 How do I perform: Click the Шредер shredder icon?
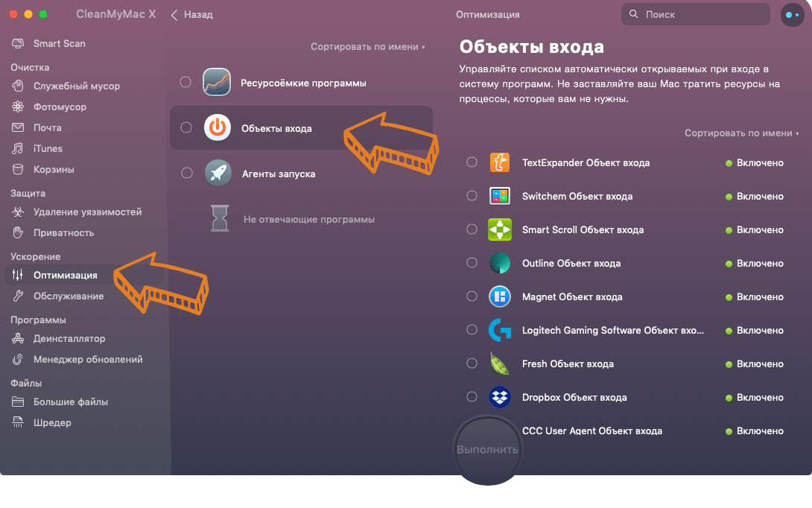point(18,422)
